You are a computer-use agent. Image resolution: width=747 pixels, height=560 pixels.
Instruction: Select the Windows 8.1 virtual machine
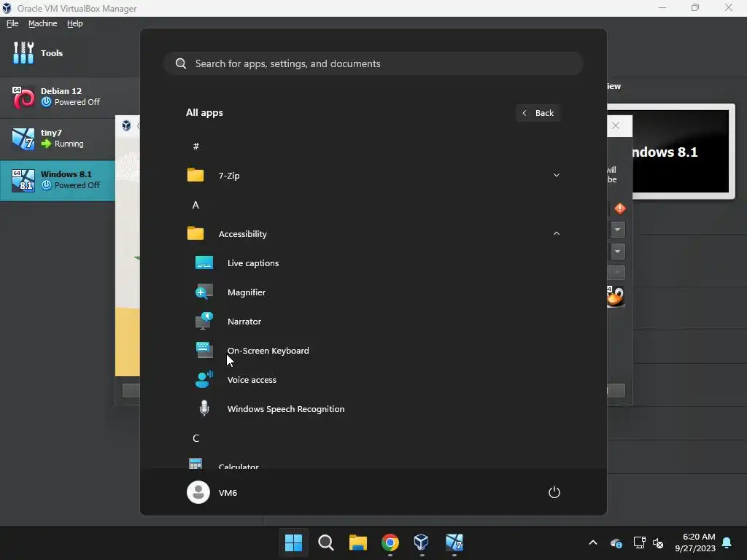[x=57, y=180]
